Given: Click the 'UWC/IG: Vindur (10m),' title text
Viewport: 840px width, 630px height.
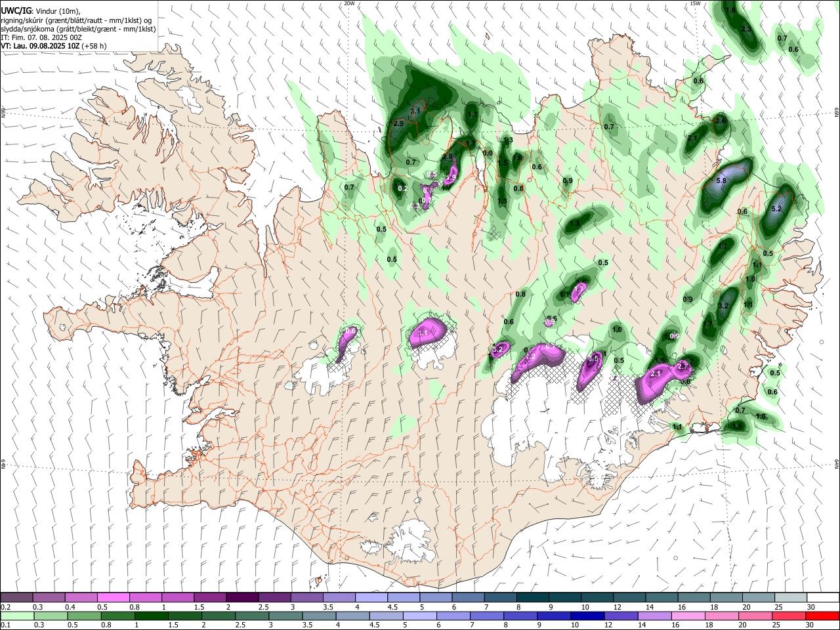Looking at the screenshot, I should (x=39, y=11).
